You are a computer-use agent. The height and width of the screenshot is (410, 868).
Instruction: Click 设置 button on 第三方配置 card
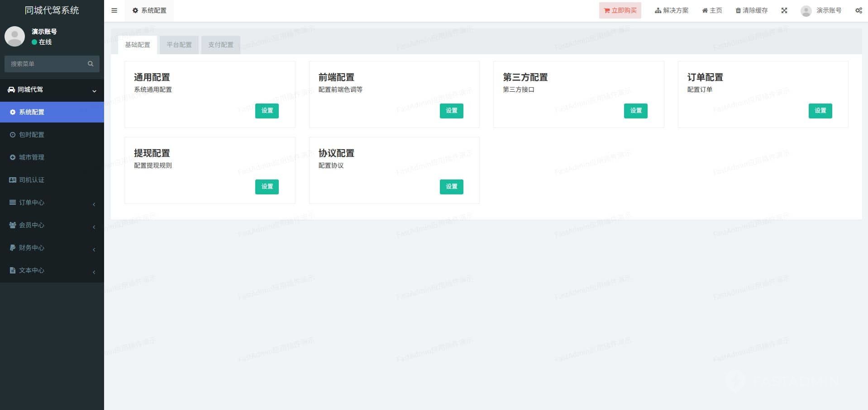point(636,111)
